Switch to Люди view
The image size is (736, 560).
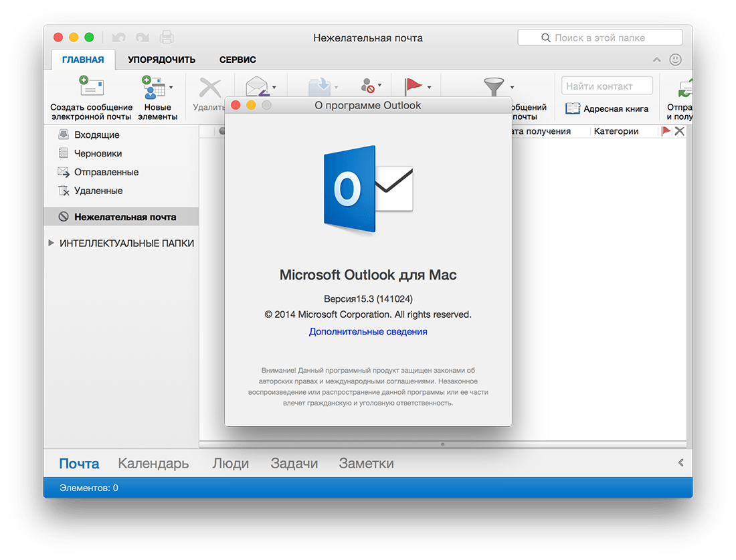click(x=230, y=464)
